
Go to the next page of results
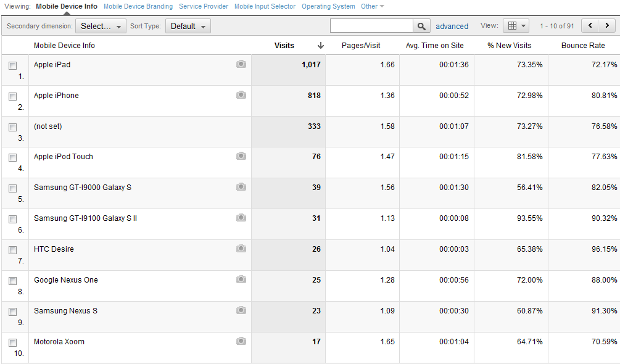click(x=608, y=26)
